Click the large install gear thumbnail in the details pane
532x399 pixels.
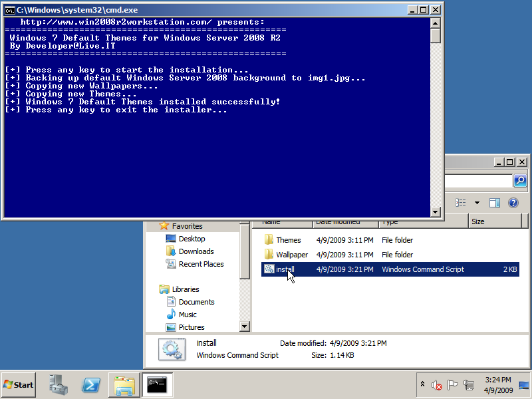[x=172, y=348]
